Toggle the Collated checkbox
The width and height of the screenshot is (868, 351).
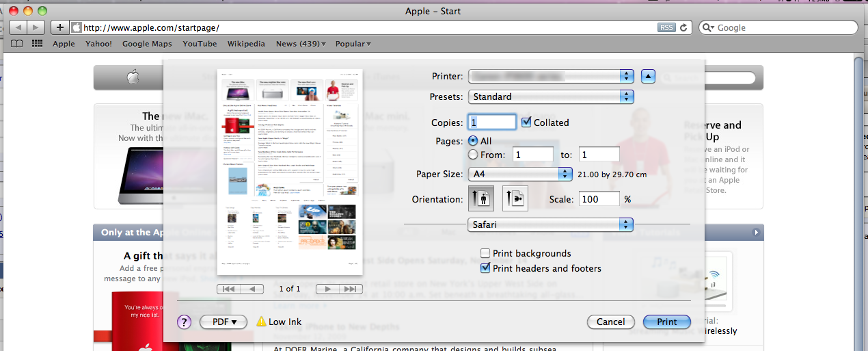(526, 122)
